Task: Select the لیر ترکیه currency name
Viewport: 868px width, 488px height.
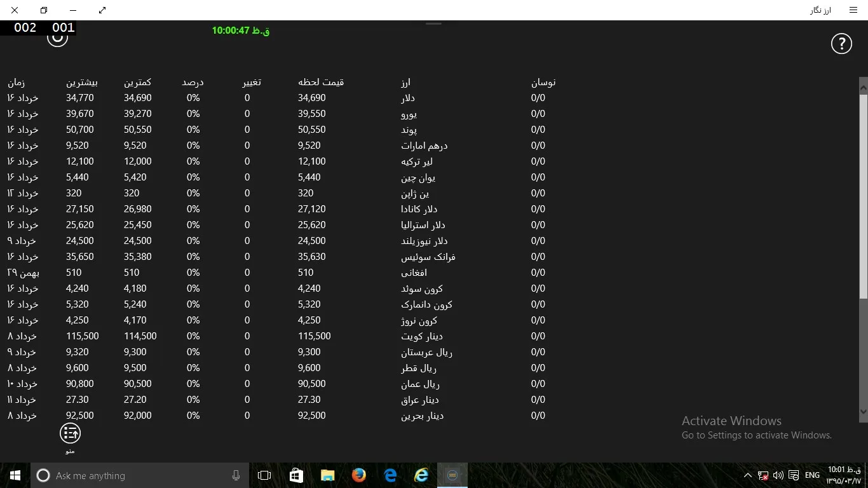Action: point(417,161)
